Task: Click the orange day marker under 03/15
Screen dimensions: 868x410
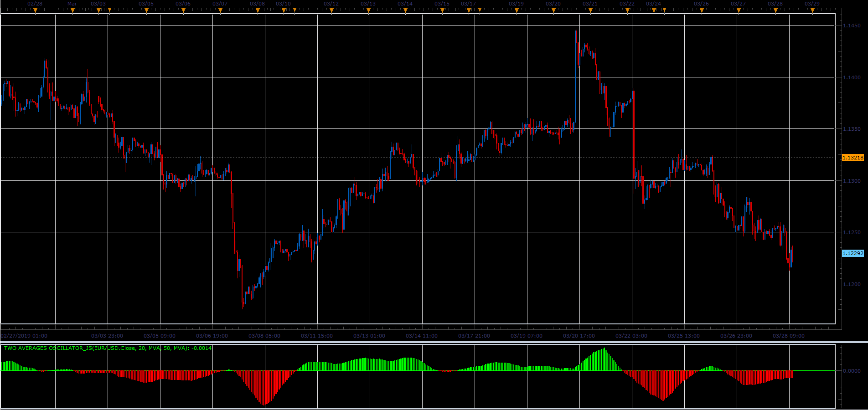Action: point(442,10)
